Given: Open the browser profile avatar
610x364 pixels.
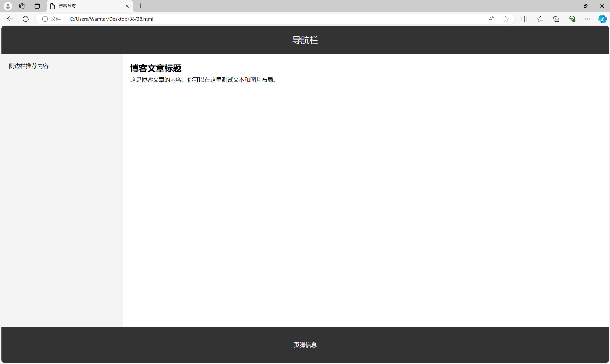Looking at the screenshot, I should [x=8, y=6].
